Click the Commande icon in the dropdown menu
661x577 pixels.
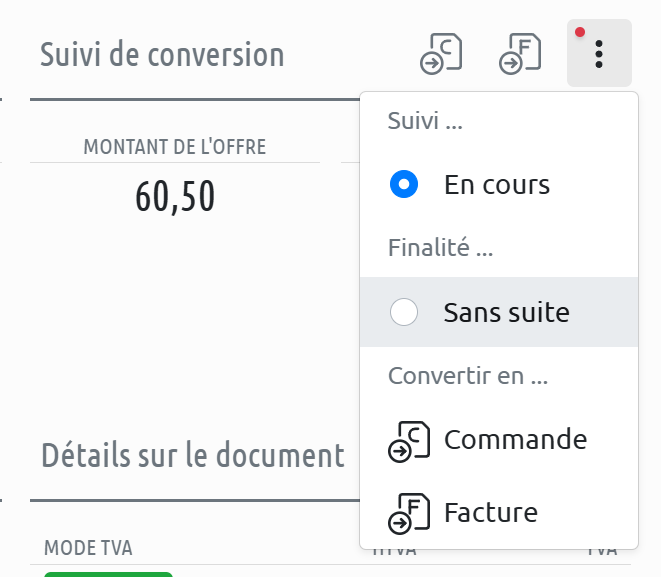pyautogui.click(x=408, y=440)
